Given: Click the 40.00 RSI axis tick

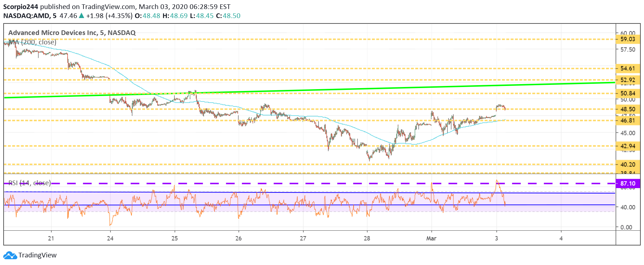Looking at the screenshot, I should 628,207.
